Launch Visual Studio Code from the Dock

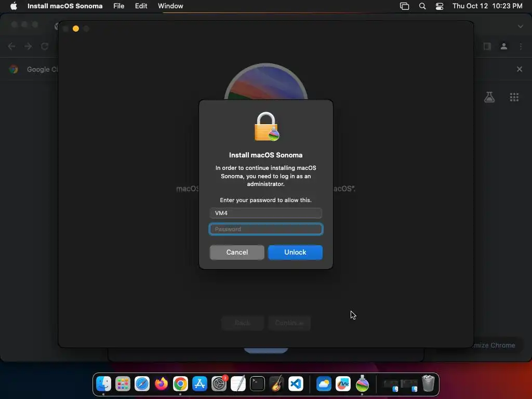pyautogui.click(x=296, y=384)
